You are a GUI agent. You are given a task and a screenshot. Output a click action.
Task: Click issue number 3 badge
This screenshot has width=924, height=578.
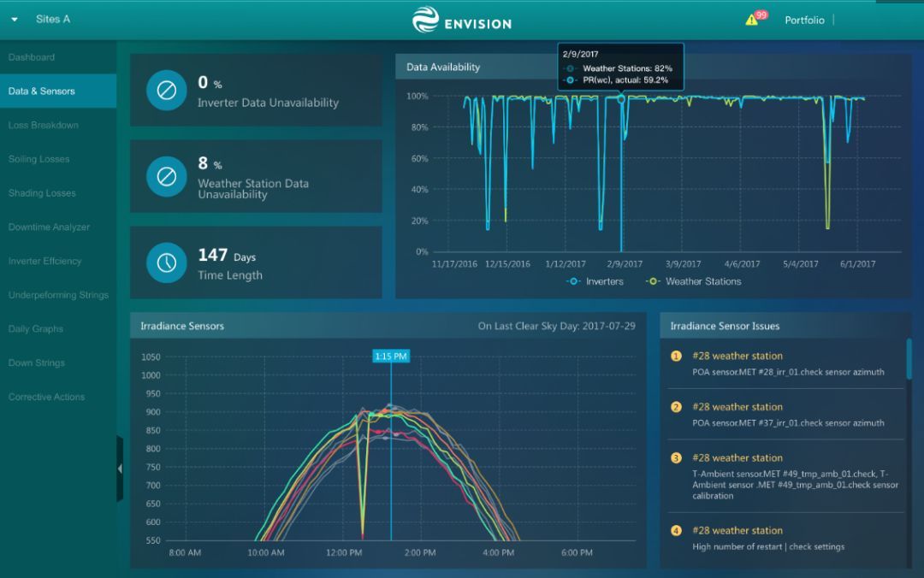pos(676,458)
